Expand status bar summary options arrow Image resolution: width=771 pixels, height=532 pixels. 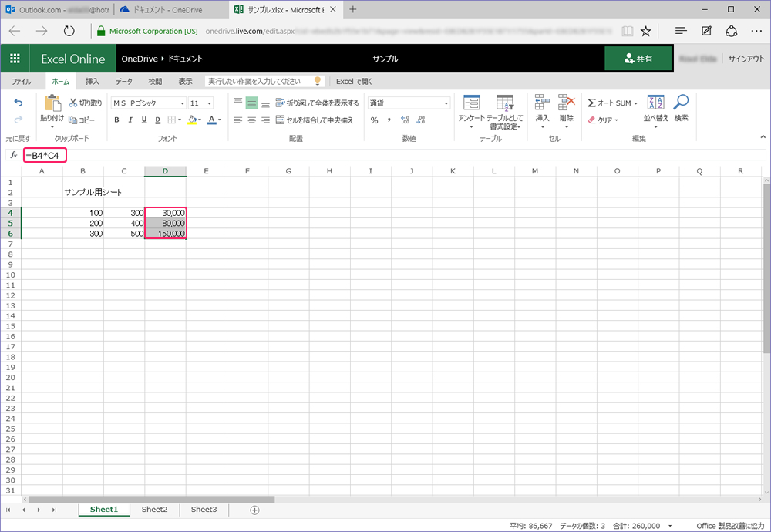click(x=670, y=526)
